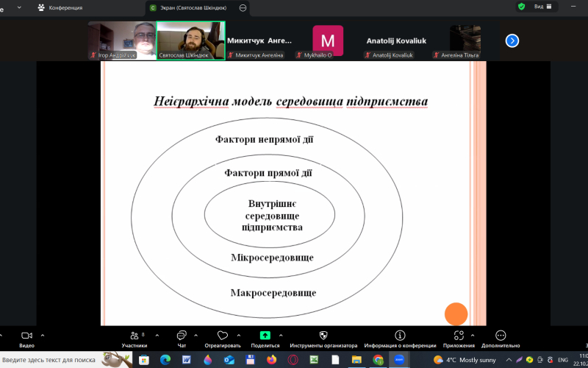Click the green Share screen icon
This screenshot has width=588, height=368.
pyautogui.click(x=265, y=335)
